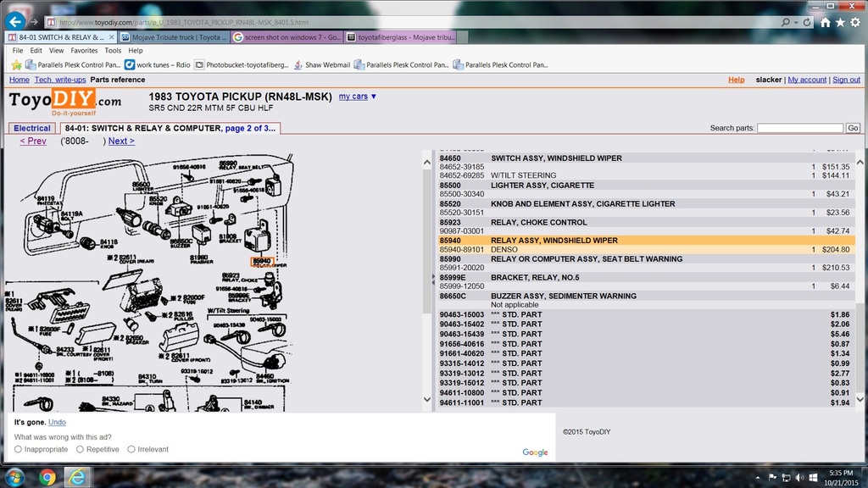Switch to the screen shot on windows 7 tab

coord(287,37)
